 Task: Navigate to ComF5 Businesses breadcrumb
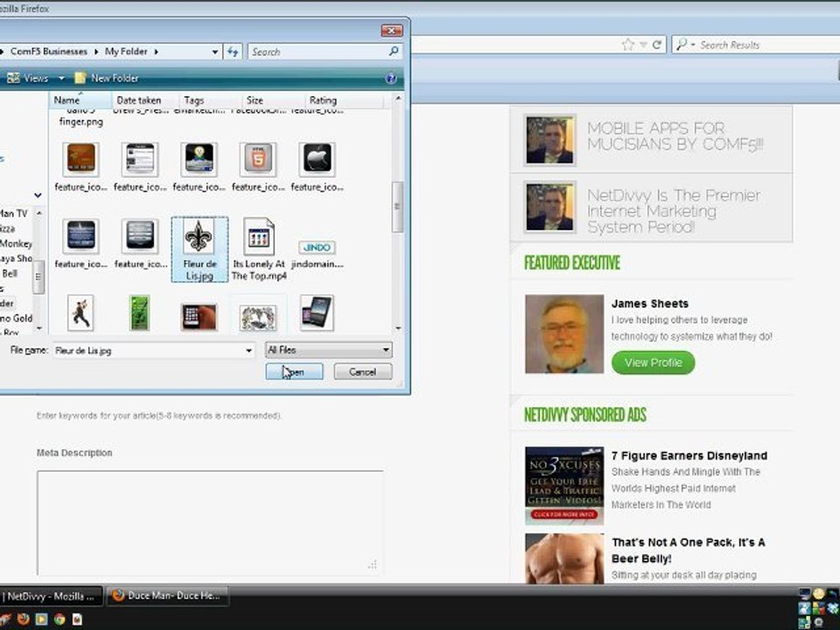pyautogui.click(x=49, y=52)
